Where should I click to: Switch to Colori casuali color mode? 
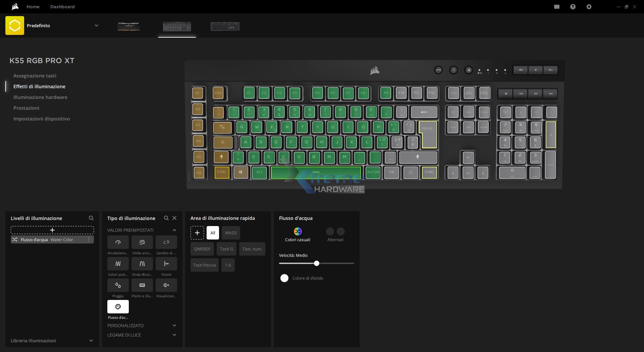coord(298,231)
